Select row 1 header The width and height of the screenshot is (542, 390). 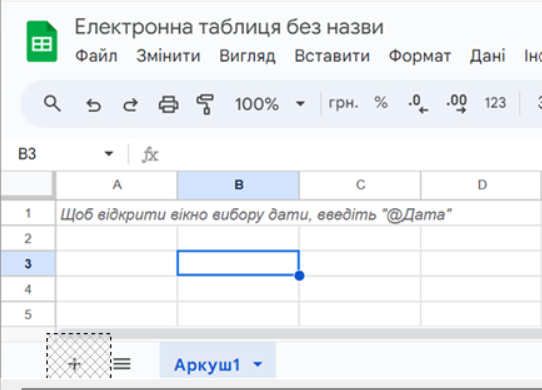28,213
